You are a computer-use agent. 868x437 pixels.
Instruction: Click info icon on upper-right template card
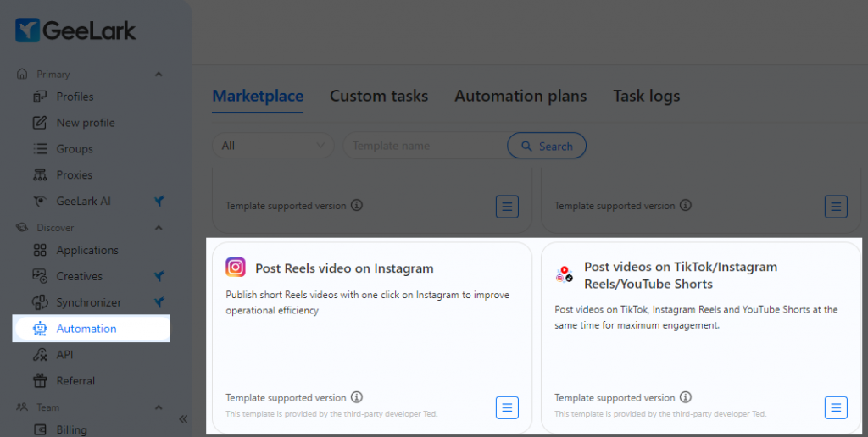[x=686, y=205]
